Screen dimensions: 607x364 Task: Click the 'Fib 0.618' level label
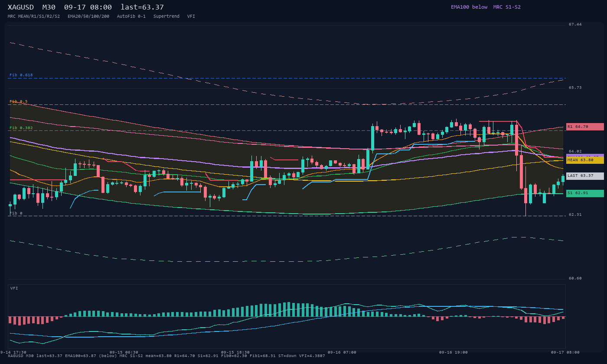click(21, 75)
